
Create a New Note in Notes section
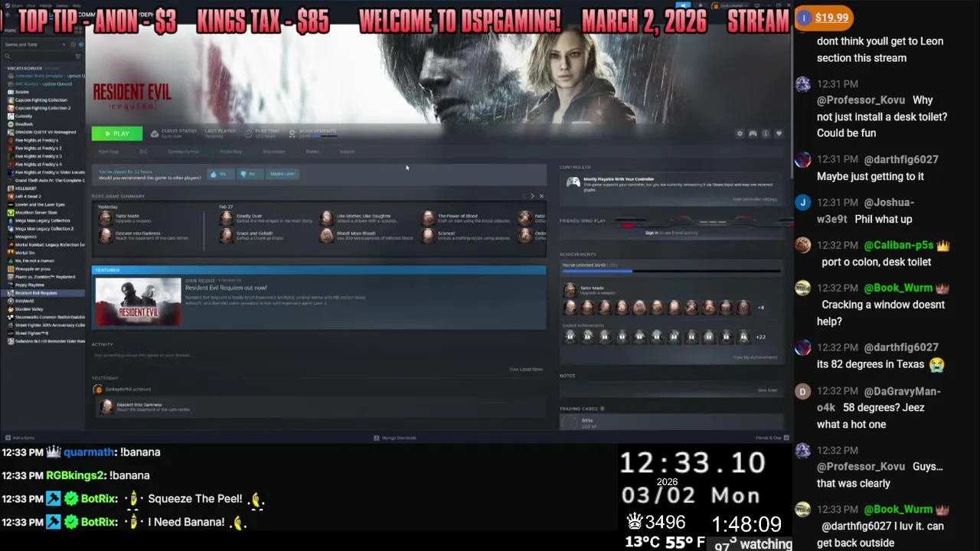click(767, 390)
